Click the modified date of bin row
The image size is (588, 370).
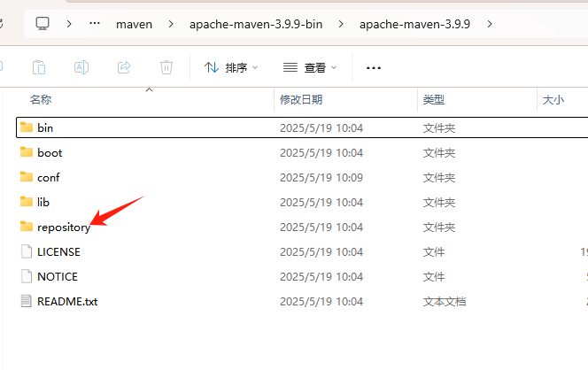point(321,127)
